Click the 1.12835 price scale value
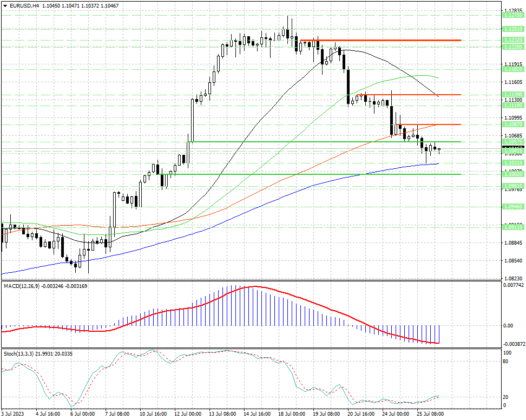This screenshot has height=420, width=526. pos(513,11)
